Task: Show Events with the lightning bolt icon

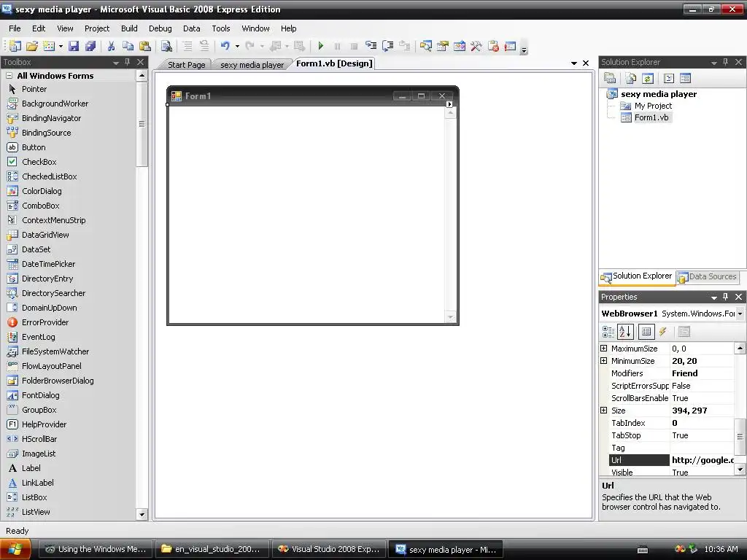Action: pos(662,332)
